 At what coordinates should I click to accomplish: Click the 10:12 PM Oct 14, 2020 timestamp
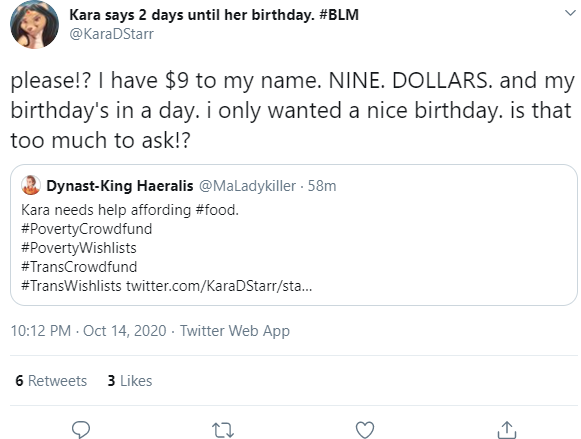click(x=88, y=331)
